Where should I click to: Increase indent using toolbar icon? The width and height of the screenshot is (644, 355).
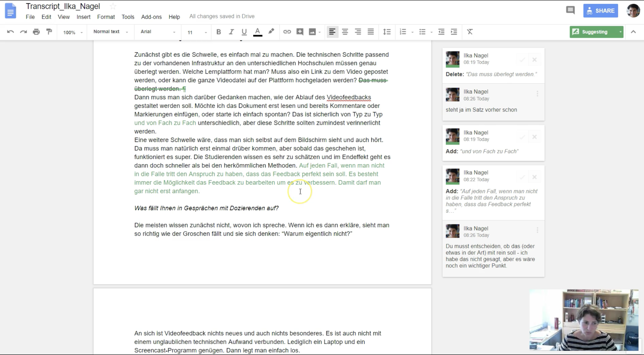pyautogui.click(x=454, y=32)
